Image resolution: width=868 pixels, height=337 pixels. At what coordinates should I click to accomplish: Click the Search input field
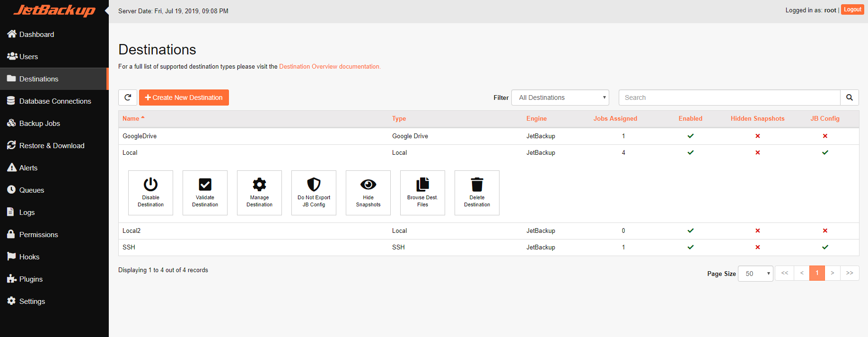729,98
